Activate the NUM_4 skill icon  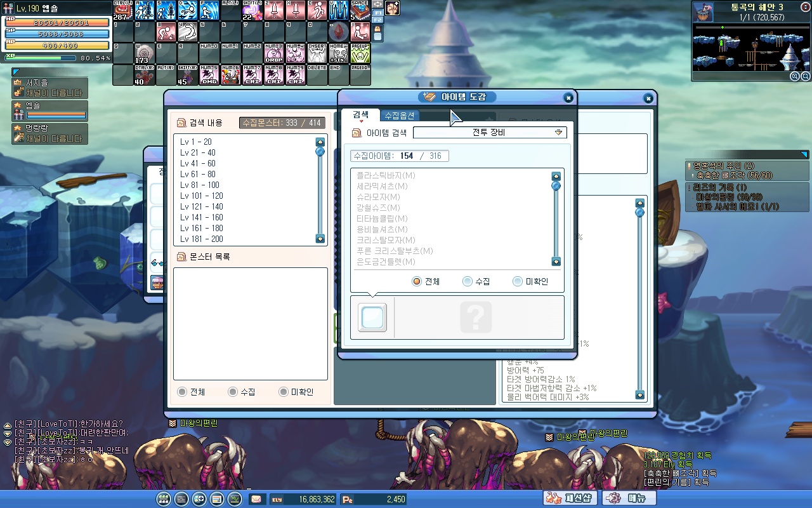point(296,54)
